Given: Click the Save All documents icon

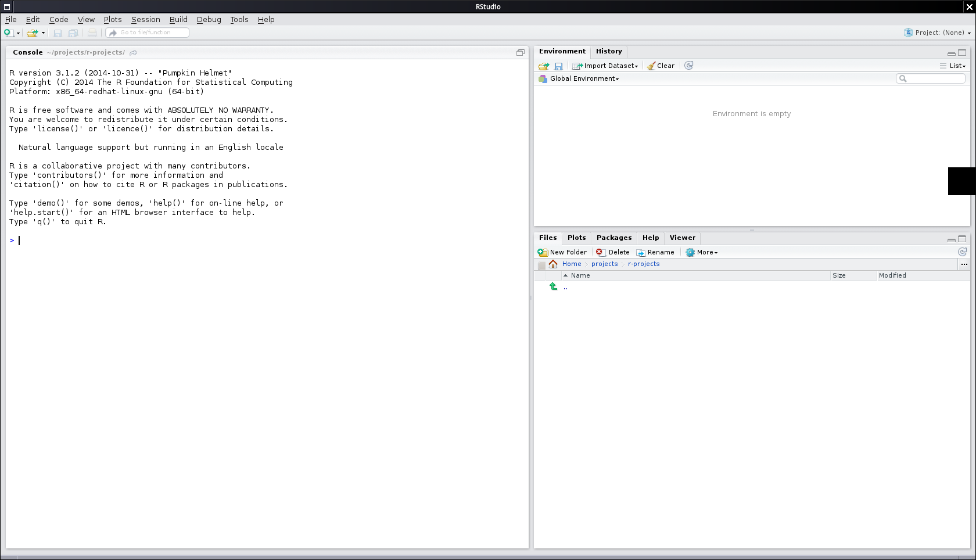Looking at the screenshot, I should (x=73, y=33).
